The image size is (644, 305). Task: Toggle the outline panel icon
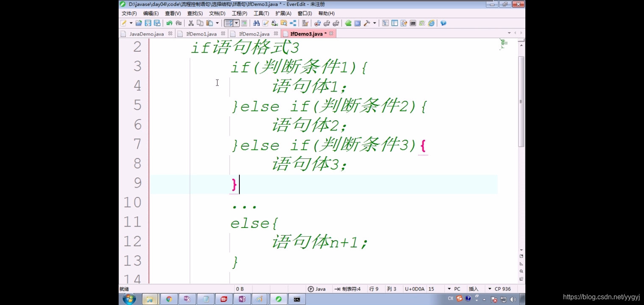tap(386, 23)
